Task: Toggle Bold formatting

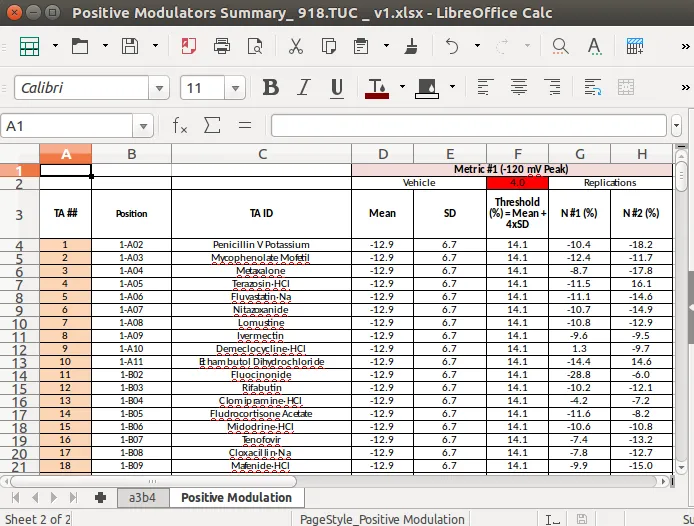Action: click(270, 87)
